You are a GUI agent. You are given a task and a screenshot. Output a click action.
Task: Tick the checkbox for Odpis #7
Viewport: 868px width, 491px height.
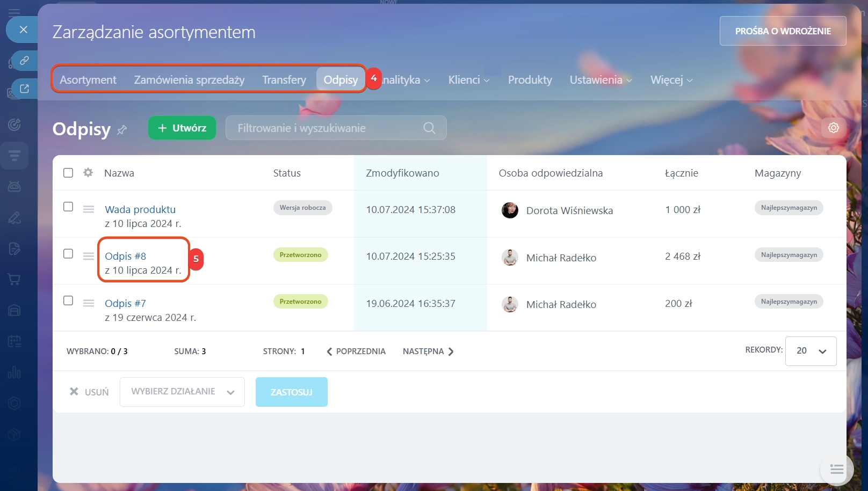pos(68,301)
